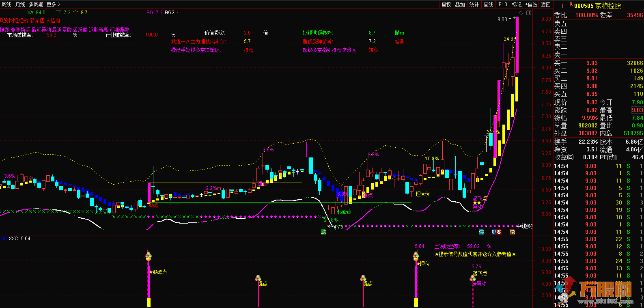This screenshot has height=308, width=644.
Task: Click the 卖一 order row
Action: pyautogui.click(x=599, y=54)
